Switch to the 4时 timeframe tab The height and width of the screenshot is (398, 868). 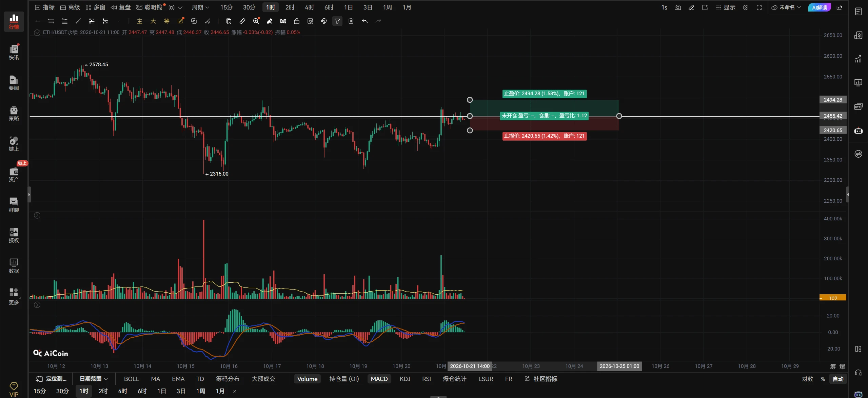(x=309, y=7)
